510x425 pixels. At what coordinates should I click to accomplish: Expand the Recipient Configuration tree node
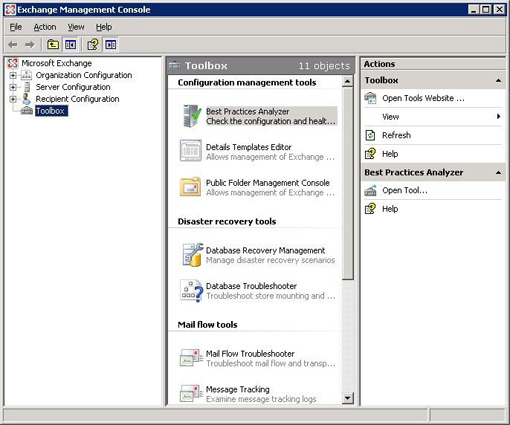(13, 99)
